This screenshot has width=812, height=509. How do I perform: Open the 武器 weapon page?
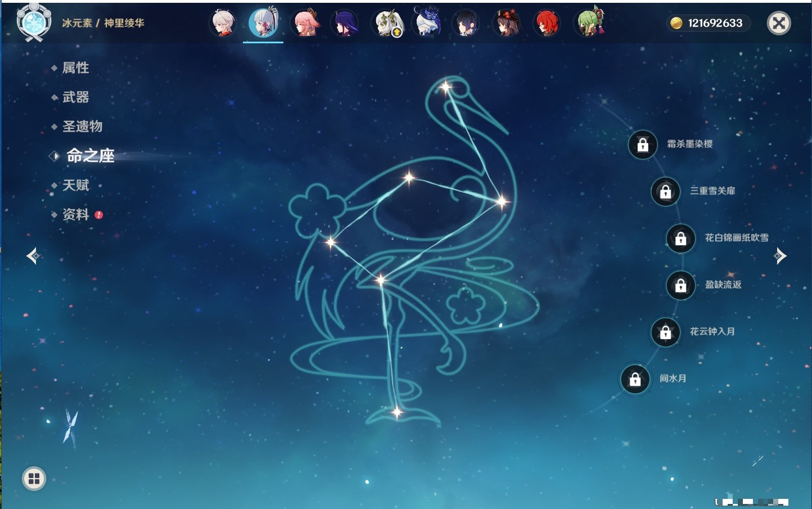75,97
